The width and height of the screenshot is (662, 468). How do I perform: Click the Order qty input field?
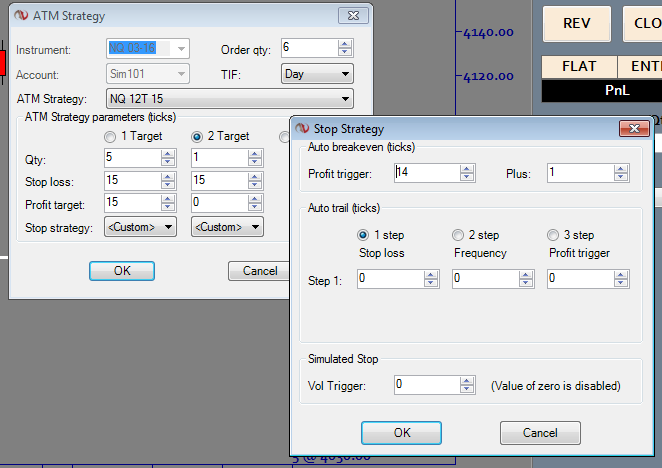tap(309, 48)
